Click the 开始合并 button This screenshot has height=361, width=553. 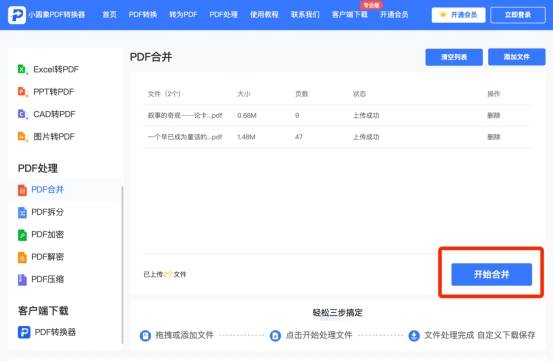click(x=492, y=274)
